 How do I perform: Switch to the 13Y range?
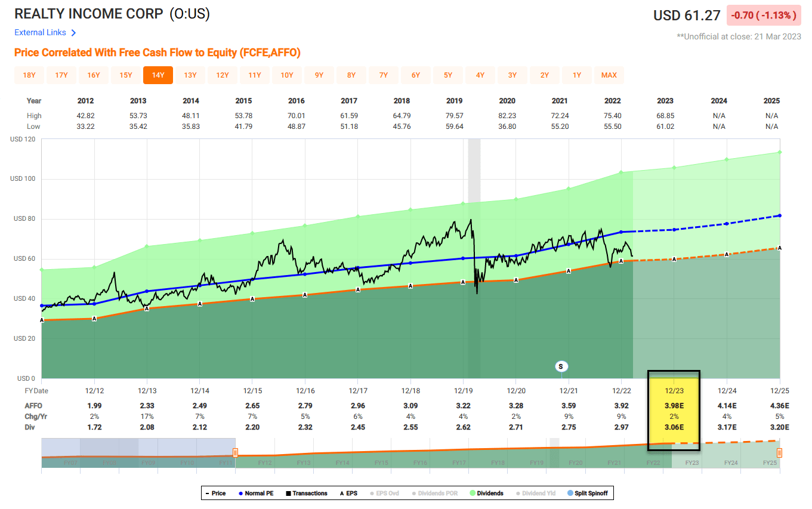tap(190, 75)
